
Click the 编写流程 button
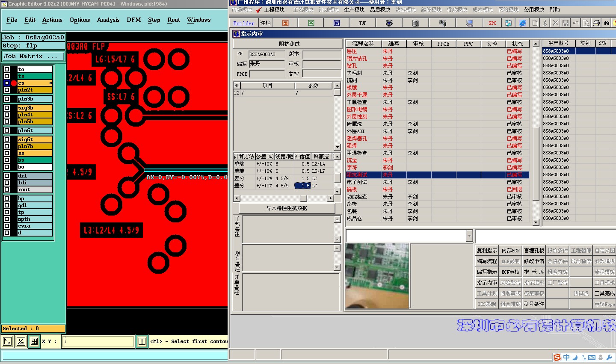[x=487, y=261]
